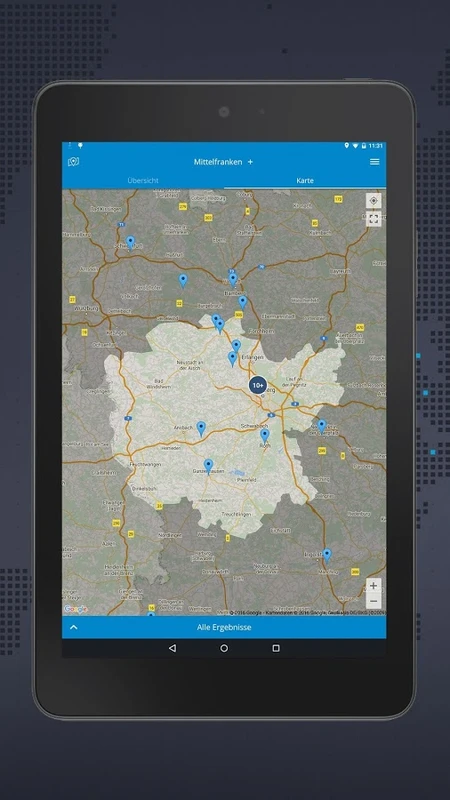Show Alle Ergebnisse list
Screen dimensions: 450x800
click(224, 627)
